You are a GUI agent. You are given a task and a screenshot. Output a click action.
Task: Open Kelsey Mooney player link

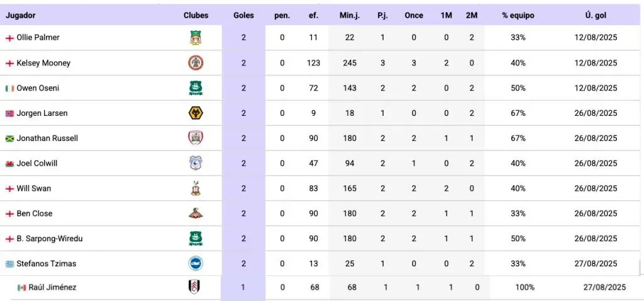pyautogui.click(x=43, y=63)
